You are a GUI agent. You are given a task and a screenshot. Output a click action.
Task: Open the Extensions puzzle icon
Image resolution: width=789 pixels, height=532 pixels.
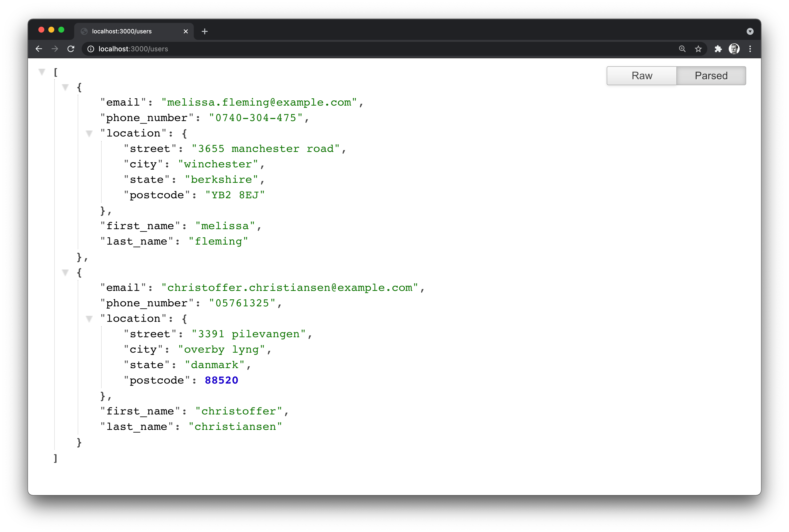point(718,49)
